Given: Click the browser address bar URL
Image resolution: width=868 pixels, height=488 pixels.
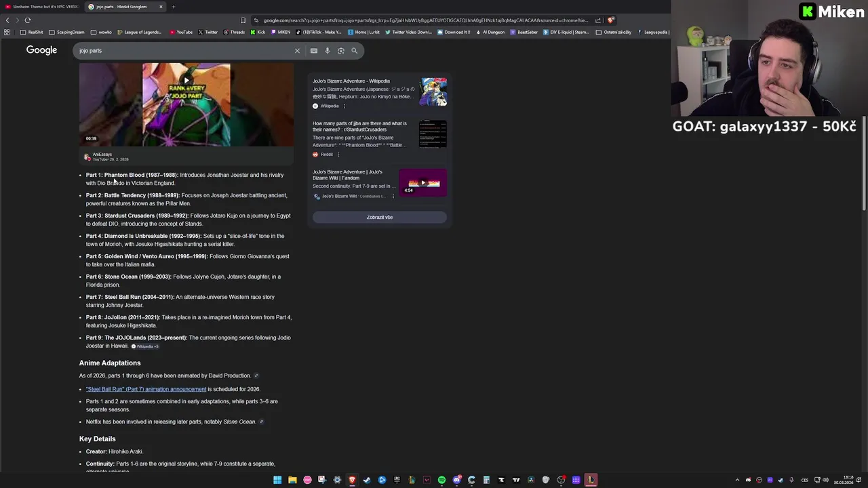Looking at the screenshot, I should point(425,20).
